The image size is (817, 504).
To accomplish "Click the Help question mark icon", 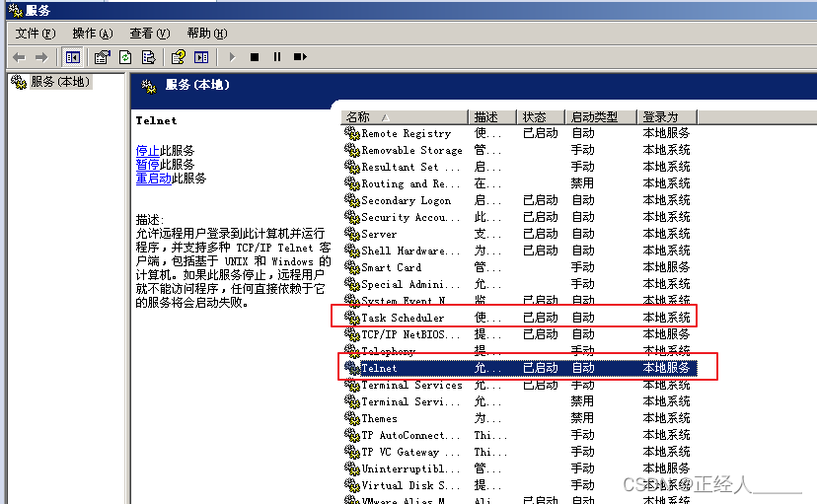I will click(x=179, y=57).
